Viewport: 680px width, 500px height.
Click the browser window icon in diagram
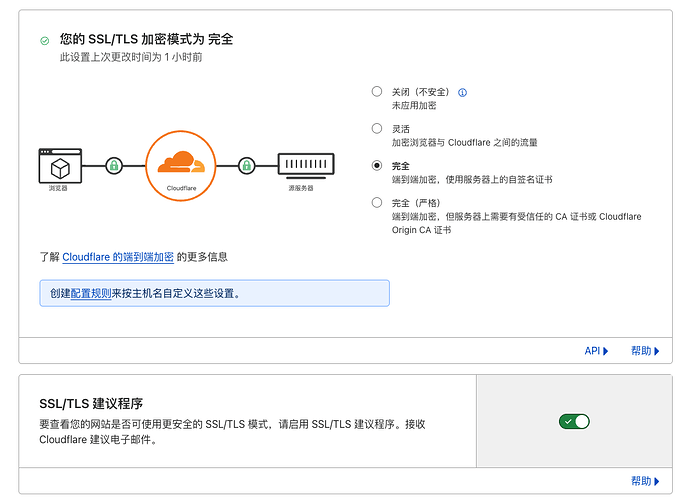(x=60, y=166)
